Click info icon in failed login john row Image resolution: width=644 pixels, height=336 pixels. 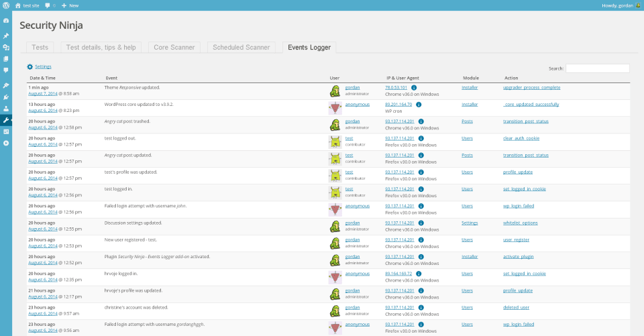(x=421, y=206)
